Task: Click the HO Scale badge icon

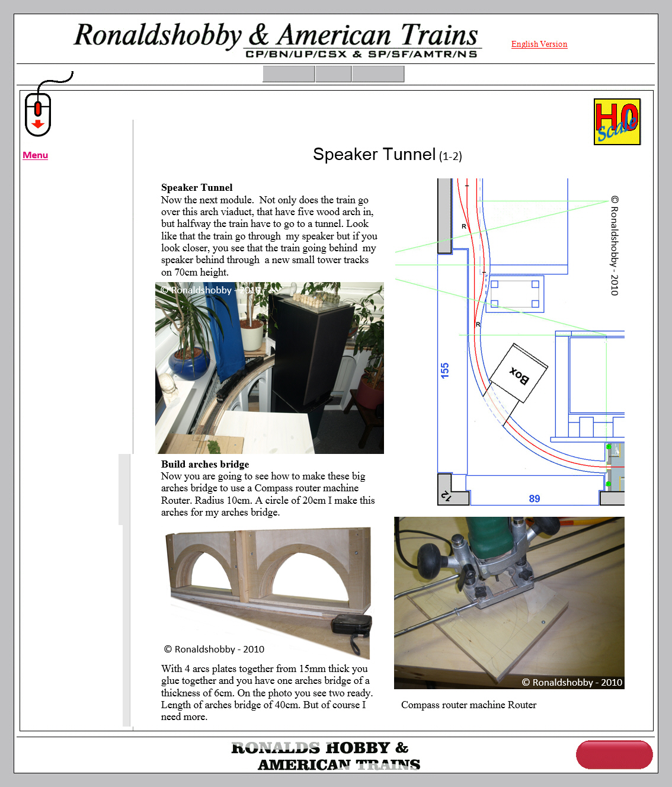Action: click(x=617, y=121)
